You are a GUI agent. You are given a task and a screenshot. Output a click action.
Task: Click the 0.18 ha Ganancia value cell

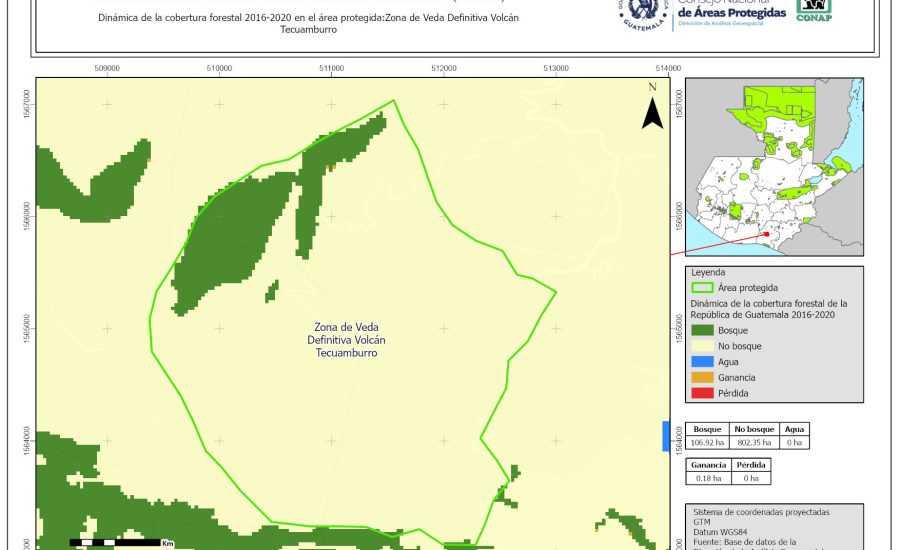click(706, 479)
